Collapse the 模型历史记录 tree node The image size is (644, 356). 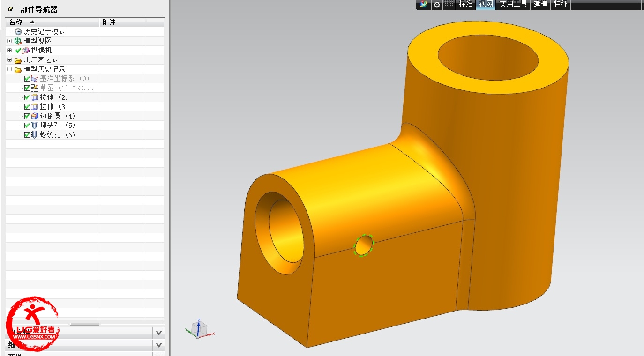9,69
